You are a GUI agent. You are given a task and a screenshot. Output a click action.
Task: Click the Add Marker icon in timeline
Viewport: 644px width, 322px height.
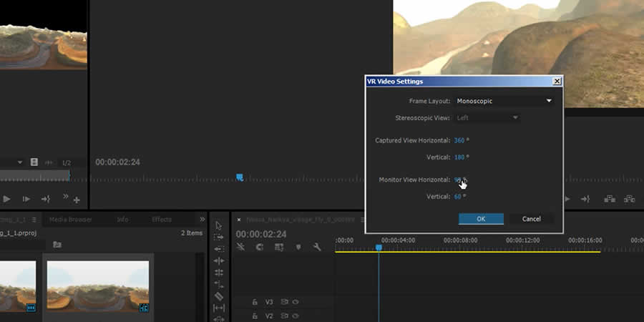point(298,248)
